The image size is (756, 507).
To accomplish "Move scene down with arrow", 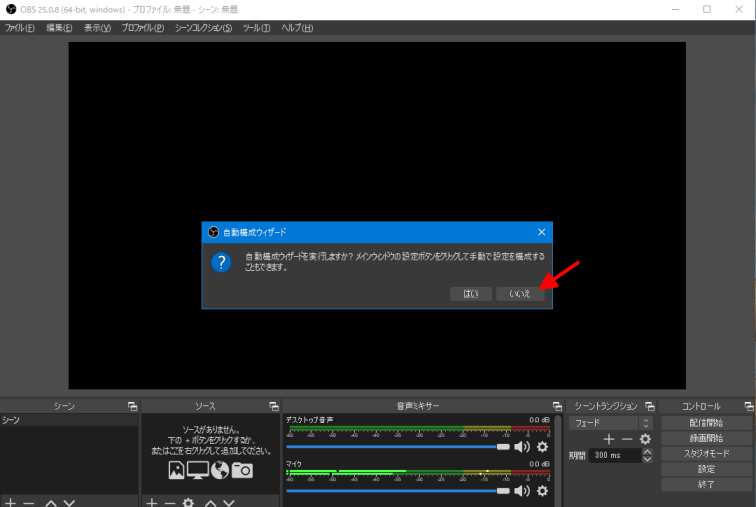I will (69, 503).
